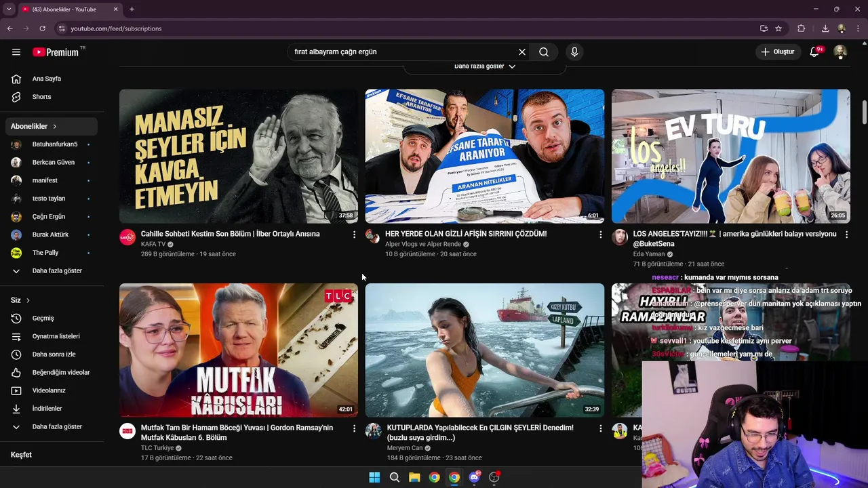Open notifications bell
Image resolution: width=868 pixels, height=488 pixels.
(814, 52)
